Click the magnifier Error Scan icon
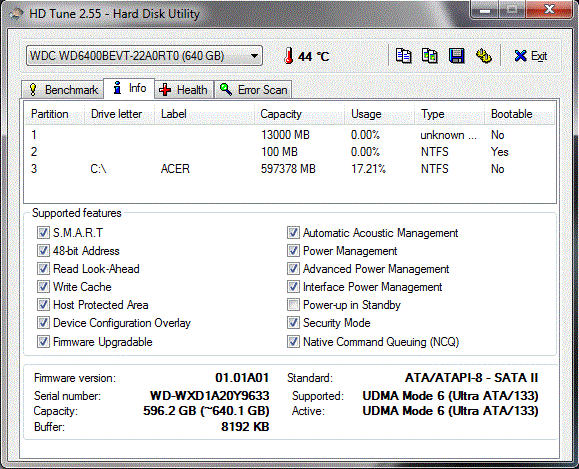This screenshot has height=469, width=579. (x=226, y=89)
